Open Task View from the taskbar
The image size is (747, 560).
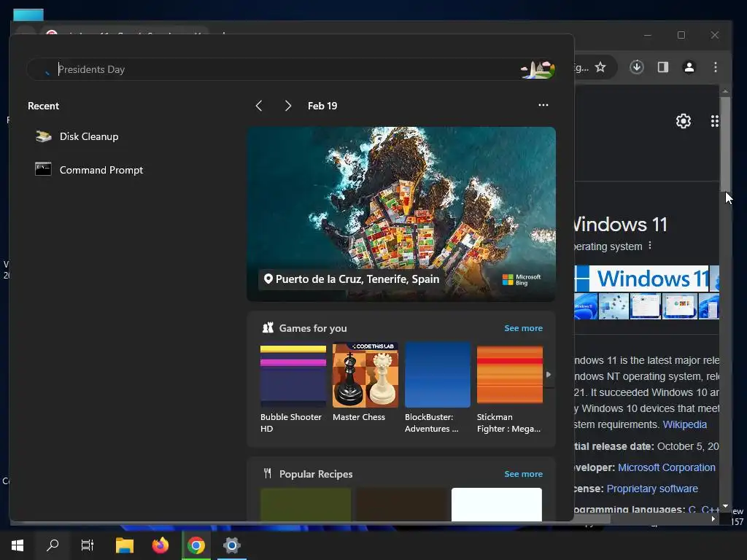(88, 545)
